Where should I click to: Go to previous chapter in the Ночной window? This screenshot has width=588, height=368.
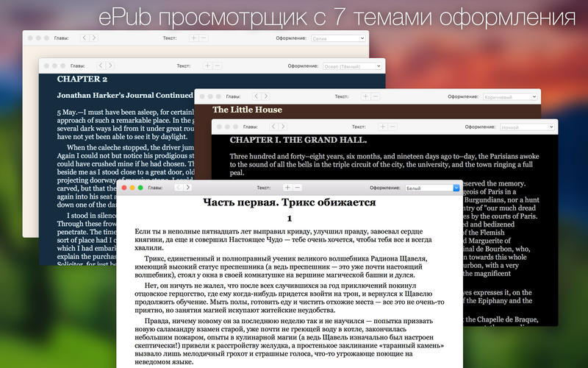pyautogui.click(x=273, y=127)
